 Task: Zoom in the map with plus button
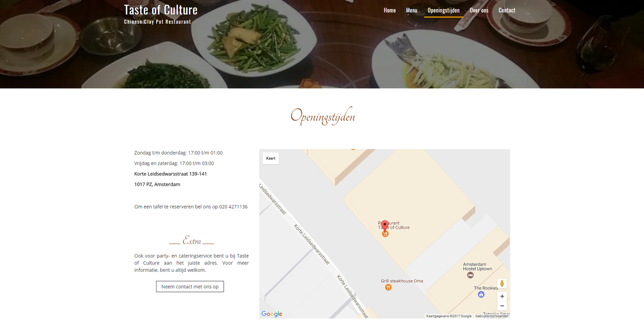[x=502, y=296]
